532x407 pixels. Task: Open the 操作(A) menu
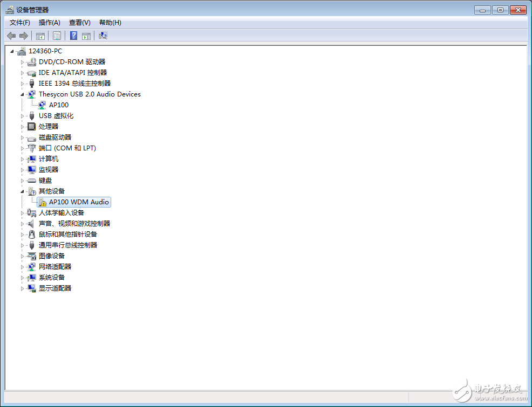[49, 22]
